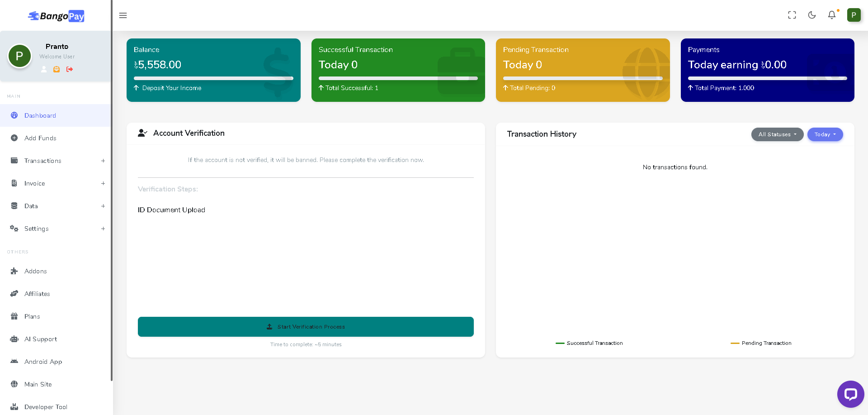
Task: Select Dashboard in the sidebar
Action: coord(40,115)
